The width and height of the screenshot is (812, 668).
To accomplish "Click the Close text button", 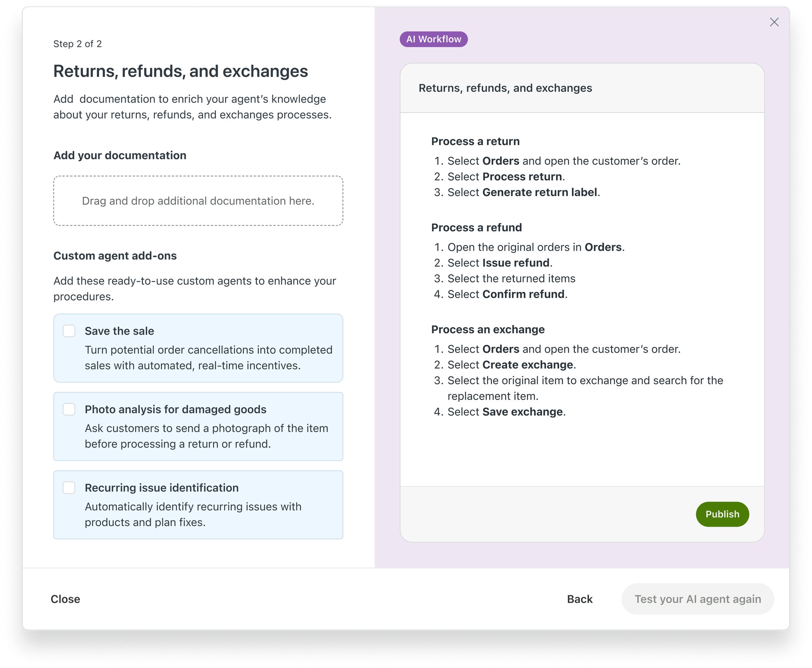I will point(65,599).
